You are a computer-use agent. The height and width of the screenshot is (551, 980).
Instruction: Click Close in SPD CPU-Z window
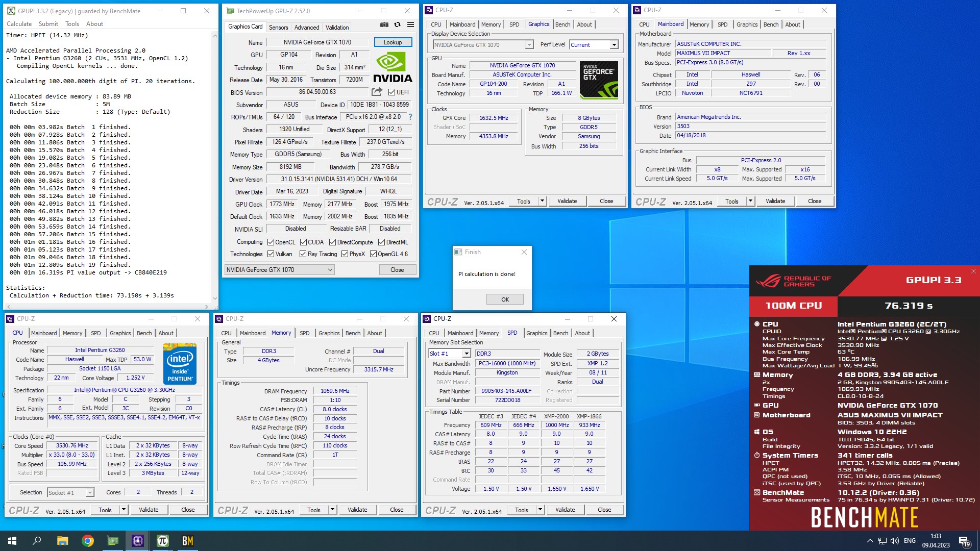[604, 510]
